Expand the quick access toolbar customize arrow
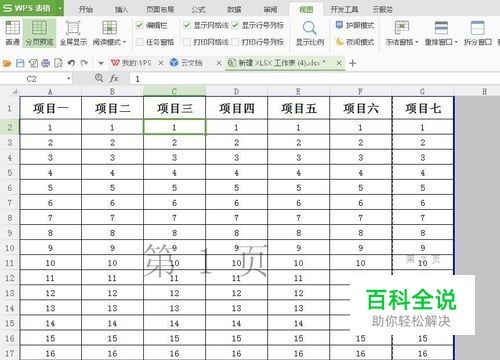The width and height of the screenshot is (500, 360). [101, 63]
